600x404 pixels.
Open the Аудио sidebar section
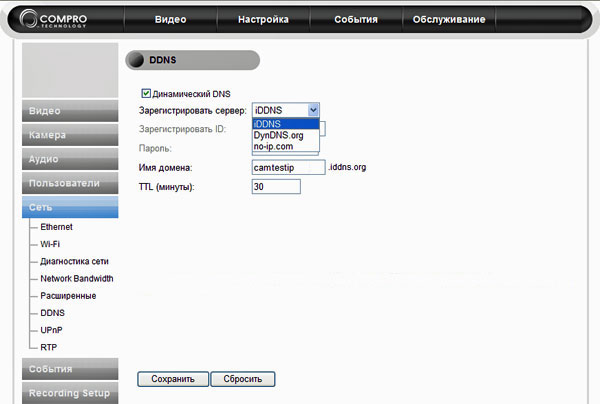click(70, 159)
